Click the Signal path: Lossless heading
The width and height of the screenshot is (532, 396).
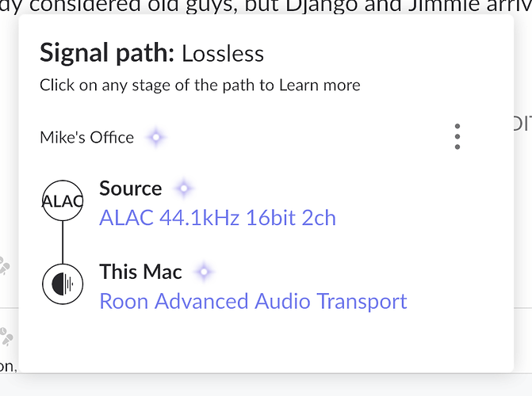click(x=151, y=53)
